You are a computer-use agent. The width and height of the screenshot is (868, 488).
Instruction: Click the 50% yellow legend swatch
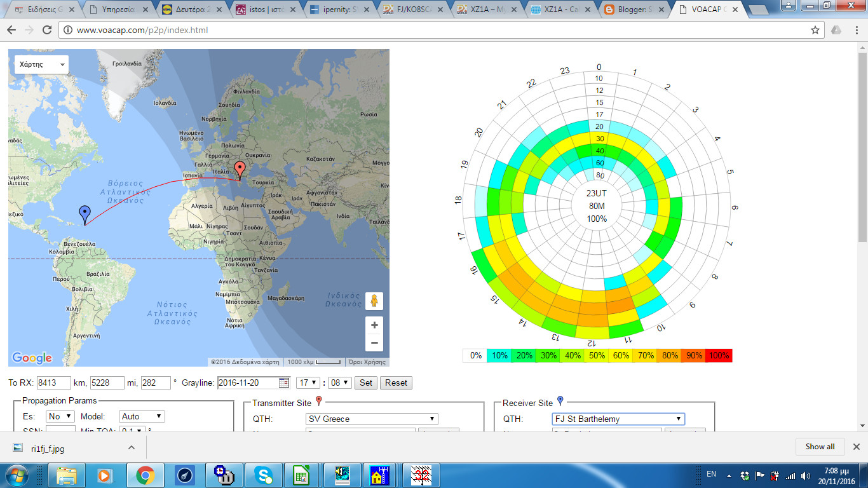coord(598,356)
